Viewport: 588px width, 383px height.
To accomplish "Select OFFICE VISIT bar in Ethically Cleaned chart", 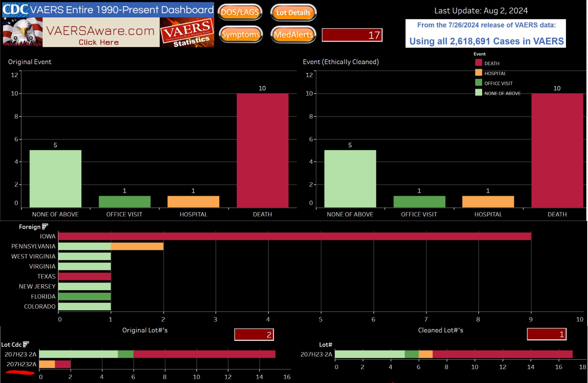I will [419, 202].
